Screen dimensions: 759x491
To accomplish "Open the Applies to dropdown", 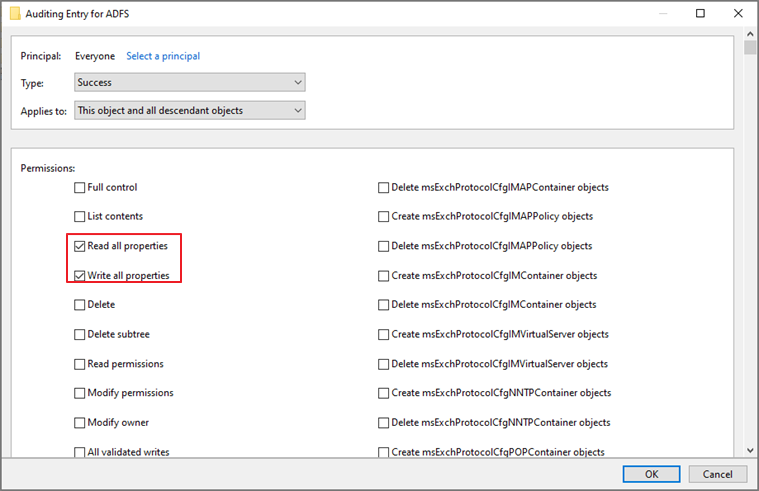I will click(x=190, y=110).
